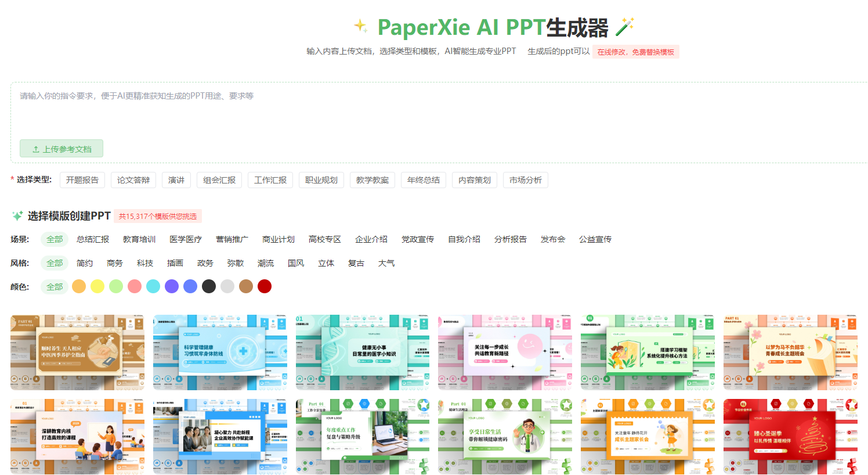Choose the 组会汇报 type option
Viewport: 868px width, 475px height.
tap(219, 180)
